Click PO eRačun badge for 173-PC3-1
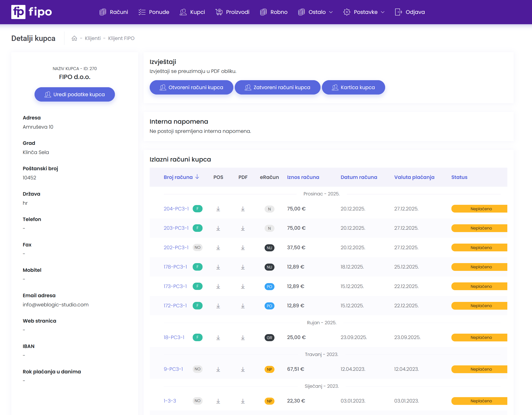Screen dimensions: 532x415 (269, 286)
